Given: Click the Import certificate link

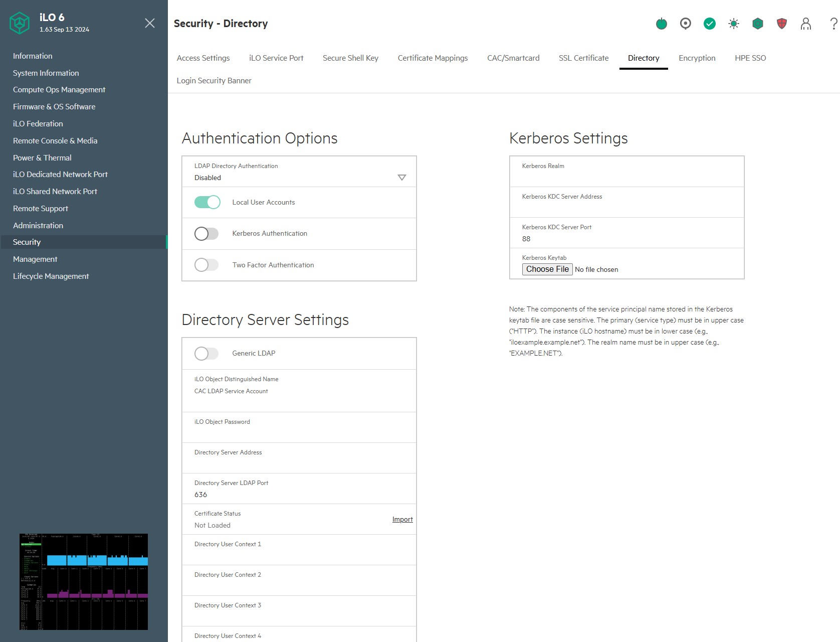Looking at the screenshot, I should (x=402, y=520).
